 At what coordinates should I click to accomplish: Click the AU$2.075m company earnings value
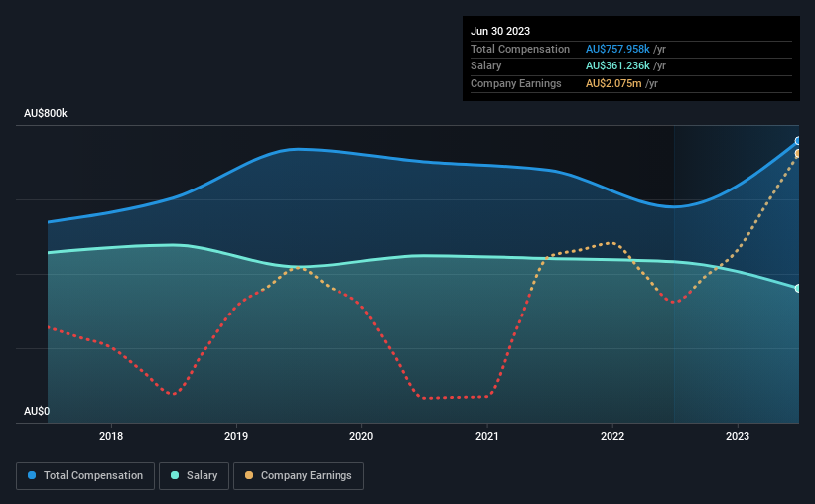point(613,83)
